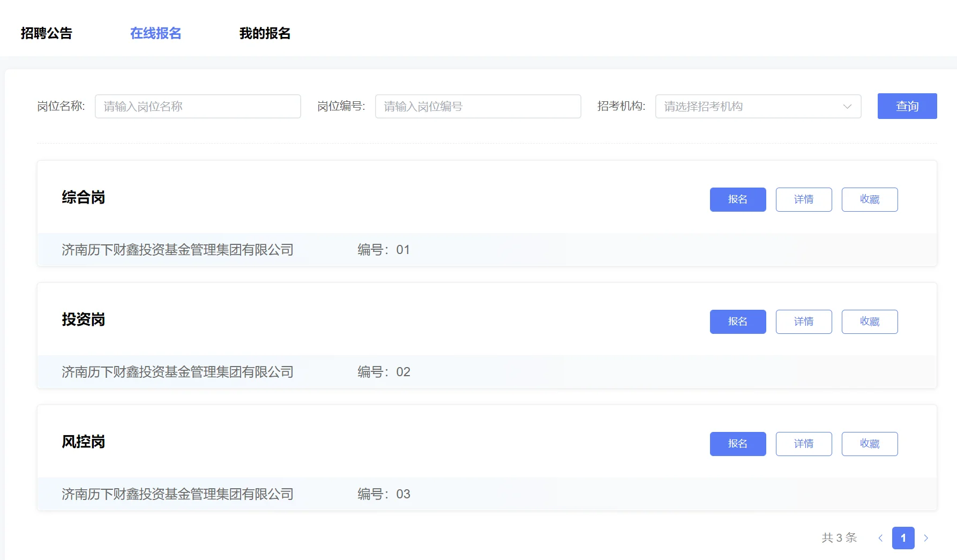This screenshot has width=957, height=560.
Task: Click the 编号：03 text
Action: (384, 494)
